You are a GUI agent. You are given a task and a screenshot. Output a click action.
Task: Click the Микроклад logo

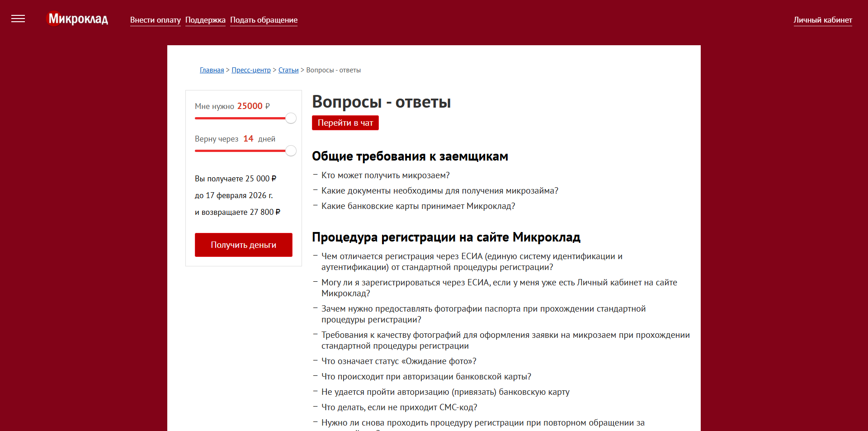pos(77,19)
